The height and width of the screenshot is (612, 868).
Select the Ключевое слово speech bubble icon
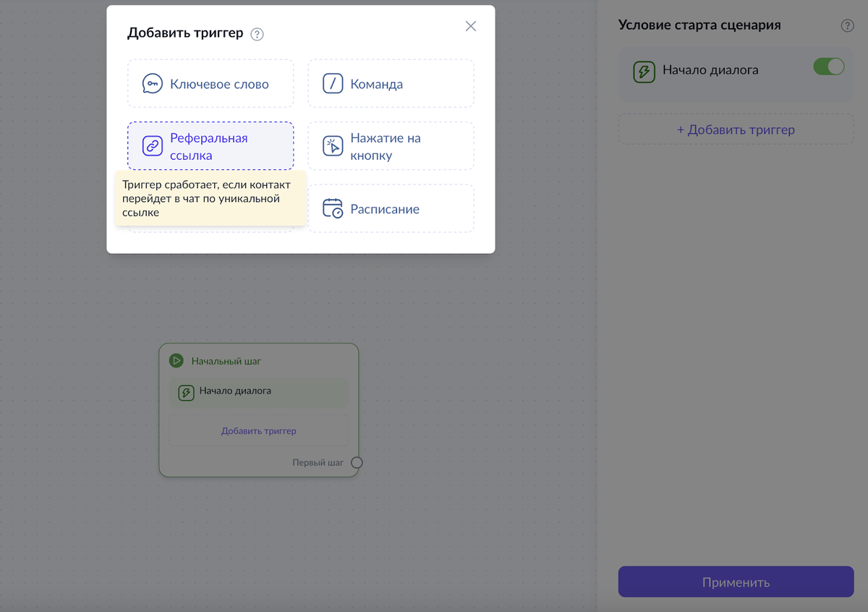click(x=152, y=84)
